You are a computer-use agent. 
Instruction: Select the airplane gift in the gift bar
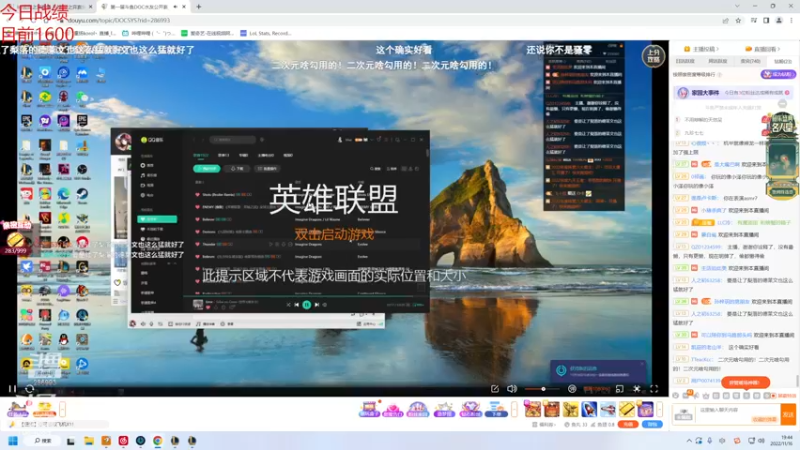[x=608, y=409]
